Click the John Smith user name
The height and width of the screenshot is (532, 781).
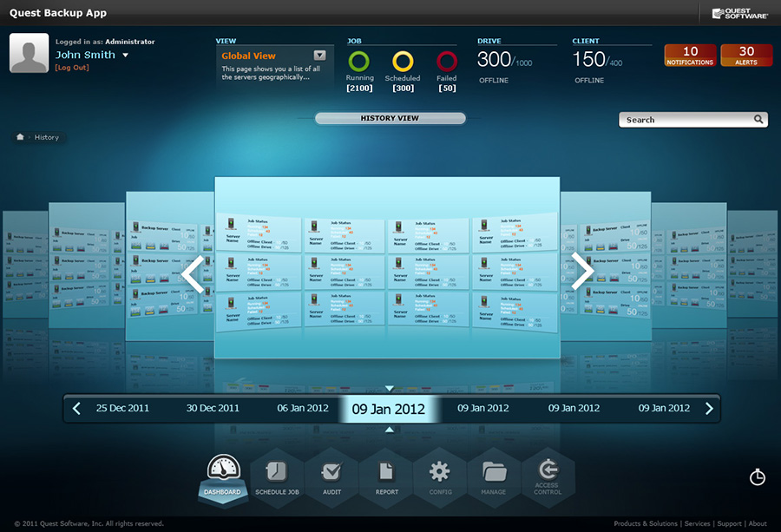click(85, 55)
